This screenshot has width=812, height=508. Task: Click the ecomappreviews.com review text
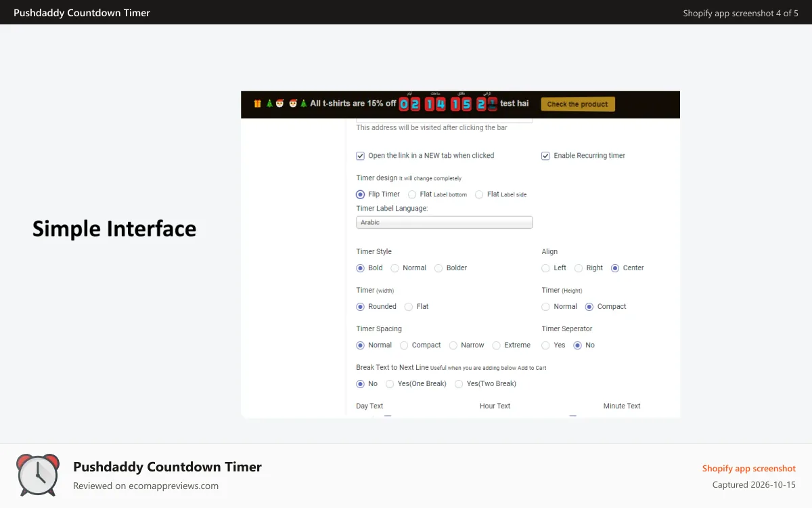pos(145,486)
